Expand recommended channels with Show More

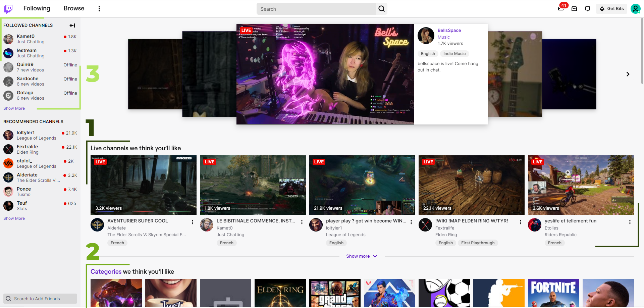(x=14, y=218)
